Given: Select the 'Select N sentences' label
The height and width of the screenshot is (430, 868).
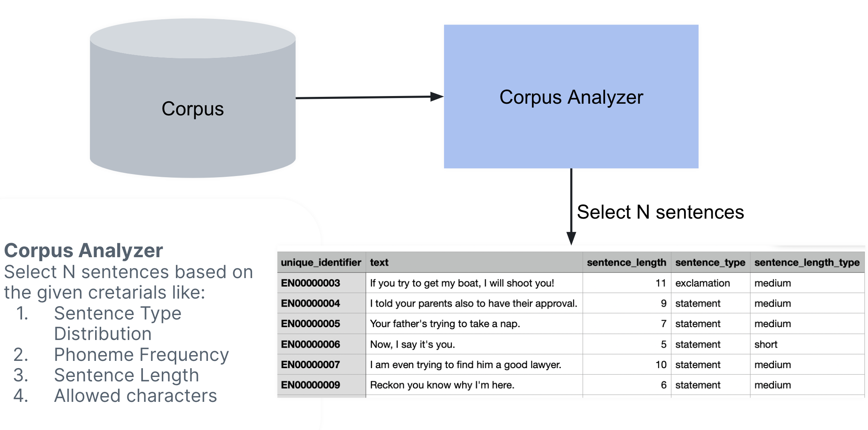Looking at the screenshot, I should [660, 212].
